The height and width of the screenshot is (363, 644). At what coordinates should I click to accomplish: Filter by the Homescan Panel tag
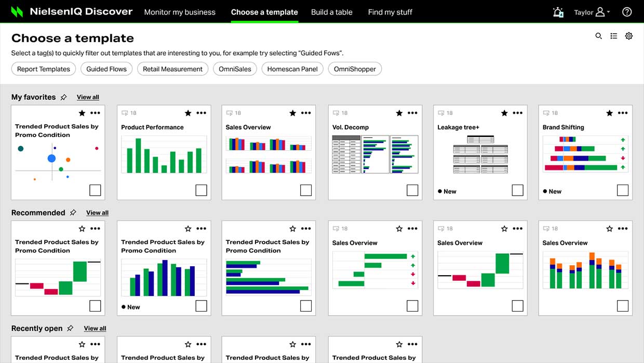pos(292,69)
